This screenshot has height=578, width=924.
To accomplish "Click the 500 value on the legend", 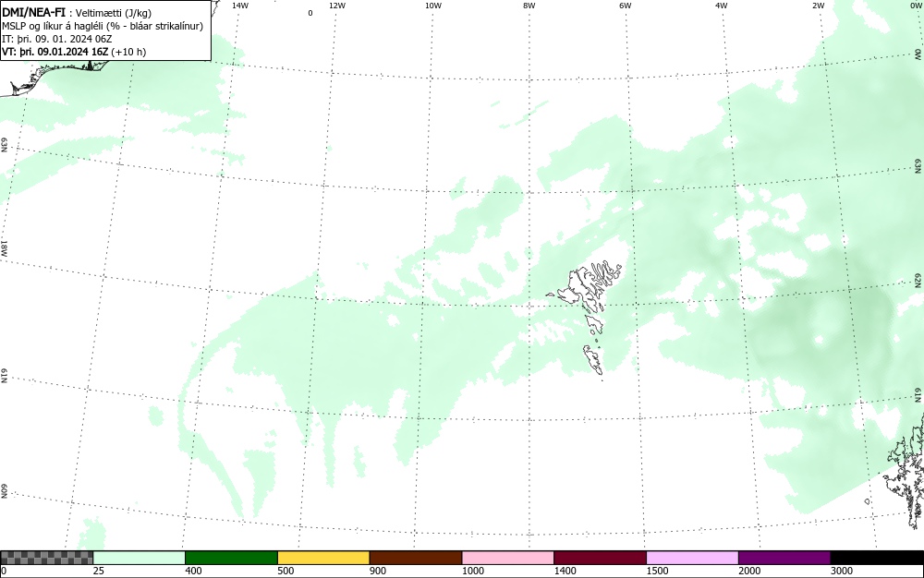I will [x=286, y=571].
